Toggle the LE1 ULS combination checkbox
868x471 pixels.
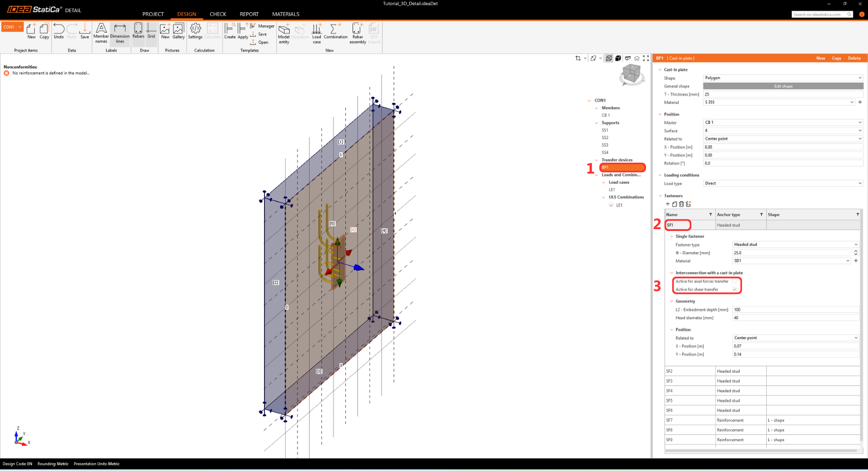611,205
